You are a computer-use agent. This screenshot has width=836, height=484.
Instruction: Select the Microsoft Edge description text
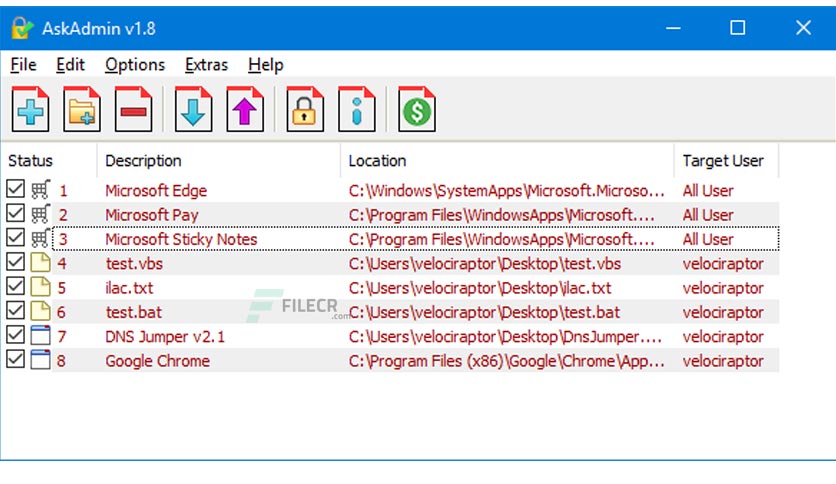156,191
